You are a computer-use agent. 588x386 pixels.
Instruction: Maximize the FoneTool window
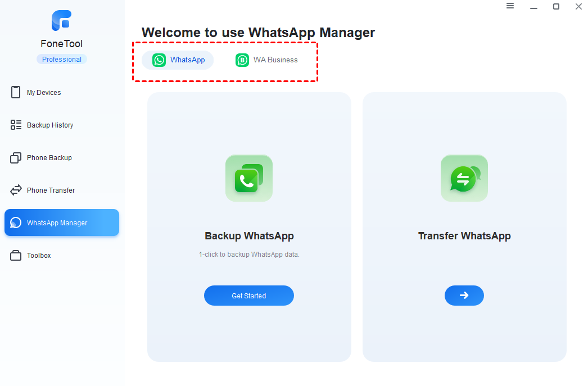pos(556,7)
